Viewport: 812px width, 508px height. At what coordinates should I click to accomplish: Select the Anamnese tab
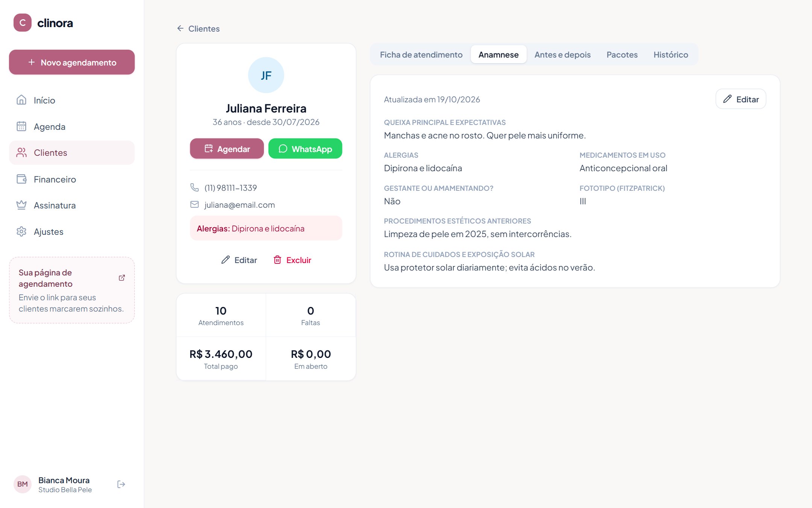[x=498, y=55]
